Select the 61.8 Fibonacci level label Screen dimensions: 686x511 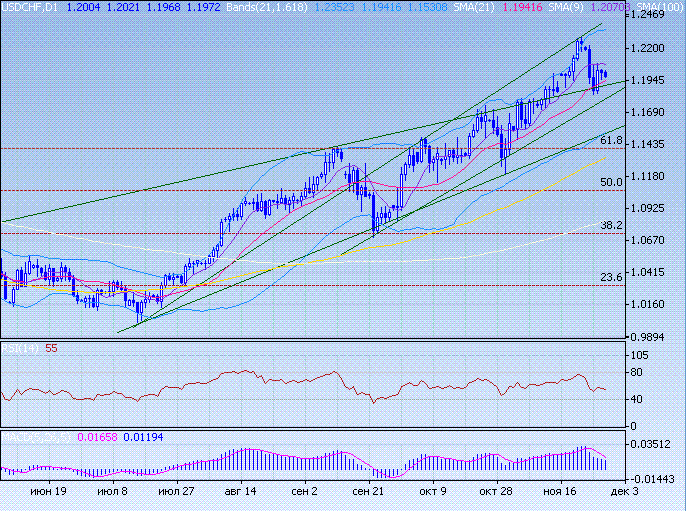point(612,141)
